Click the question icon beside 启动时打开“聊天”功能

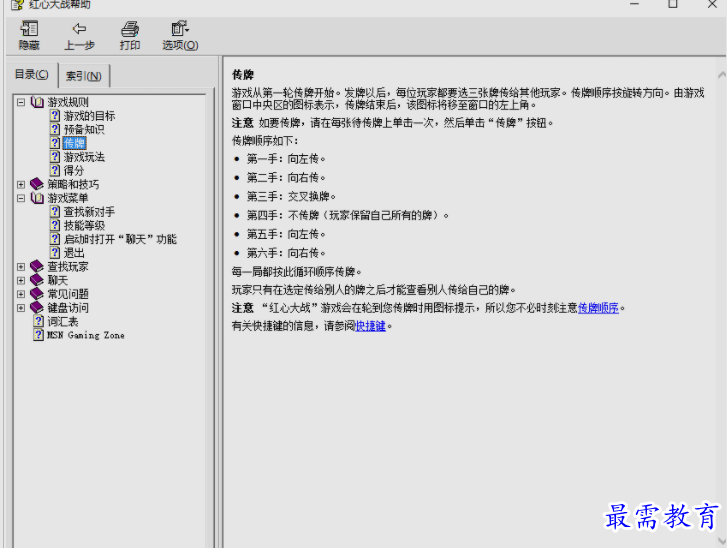pos(55,239)
